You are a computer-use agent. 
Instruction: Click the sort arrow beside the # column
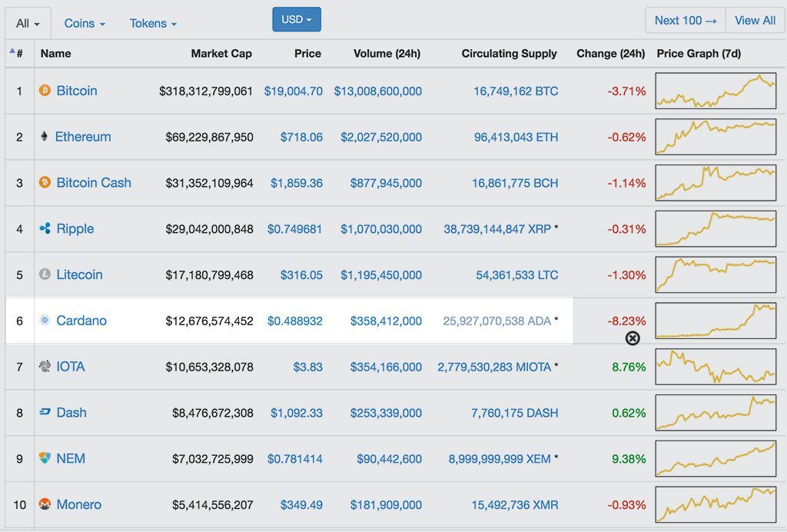coord(12,50)
